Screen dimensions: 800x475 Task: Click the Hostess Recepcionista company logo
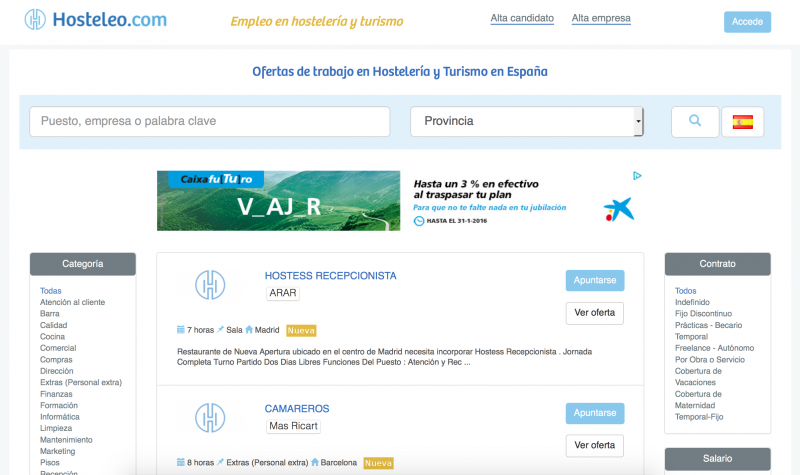point(209,285)
